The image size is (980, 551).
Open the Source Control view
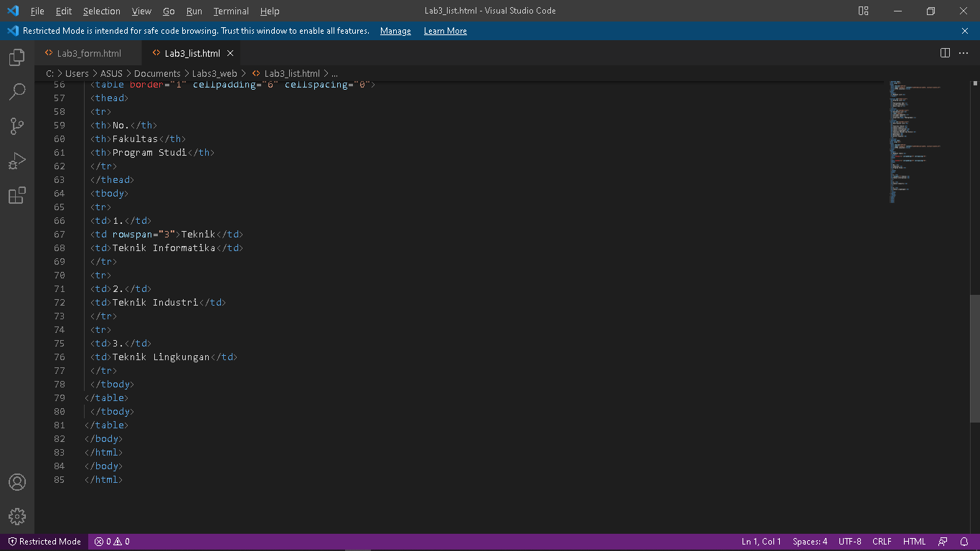[x=17, y=126]
